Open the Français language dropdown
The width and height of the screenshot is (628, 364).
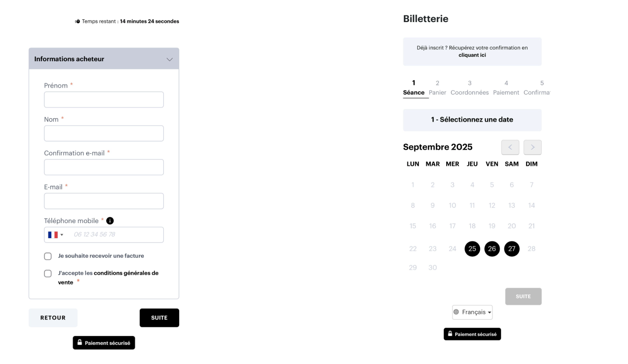[x=472, y=312]
